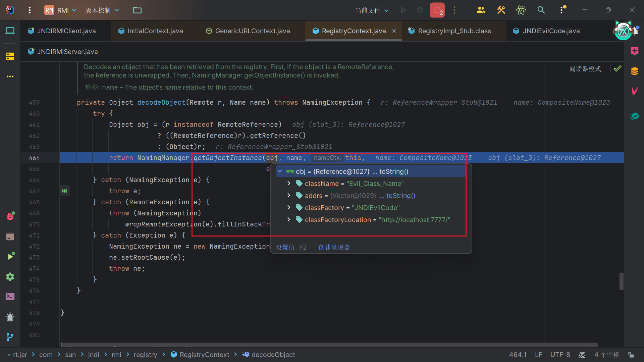Toggle Reader Mode in the editor

point(585,69)
